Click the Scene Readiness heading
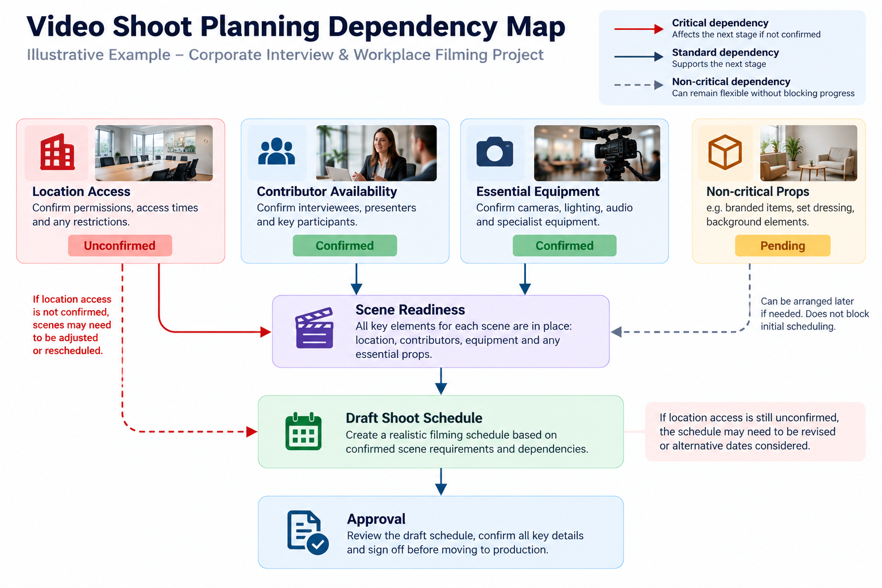 click(x=410, y=310)
